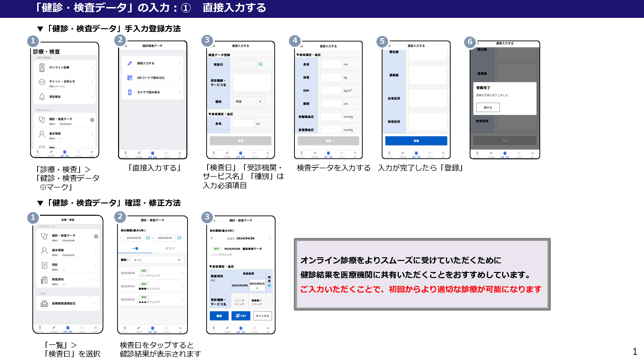Tap the 受診報告 bell icon
This screenshot has height=362, width=644.
pyautogui.click(x=42, y=97)
